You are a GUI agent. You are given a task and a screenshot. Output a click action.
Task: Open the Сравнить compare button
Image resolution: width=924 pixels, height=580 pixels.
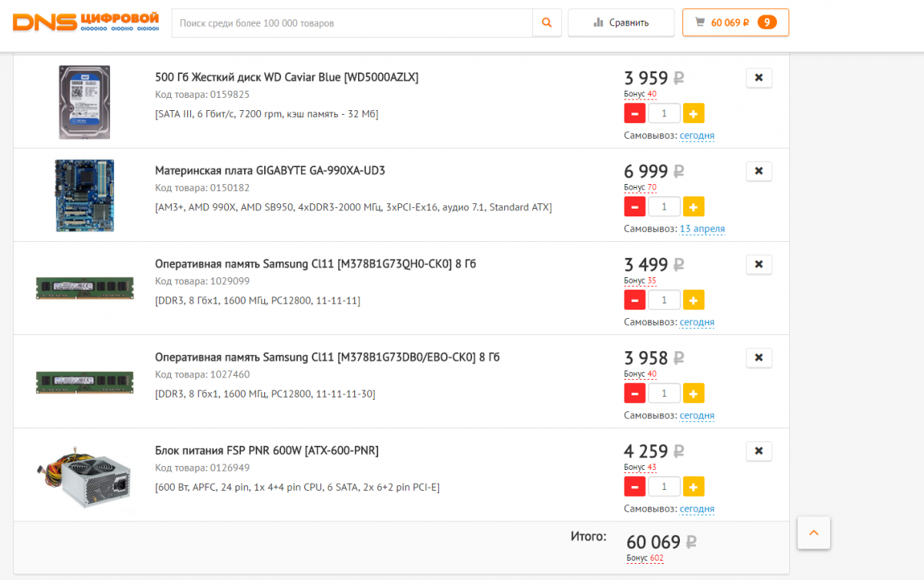621,22
